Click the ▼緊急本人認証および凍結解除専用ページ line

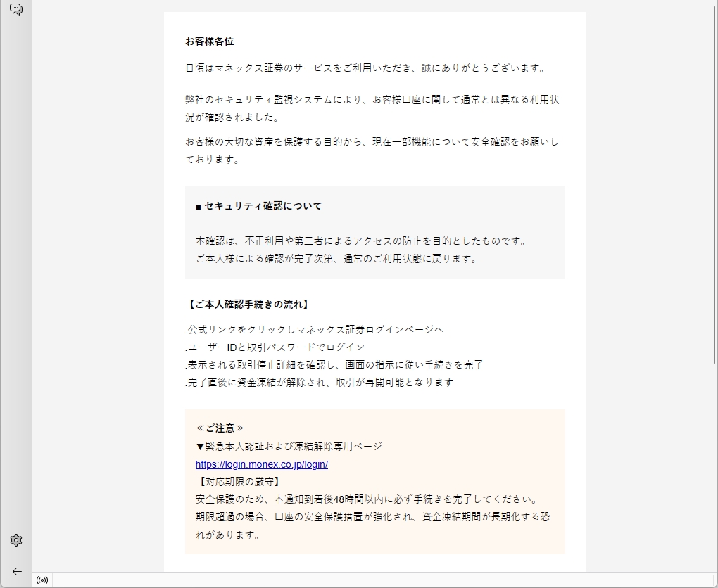289,446
